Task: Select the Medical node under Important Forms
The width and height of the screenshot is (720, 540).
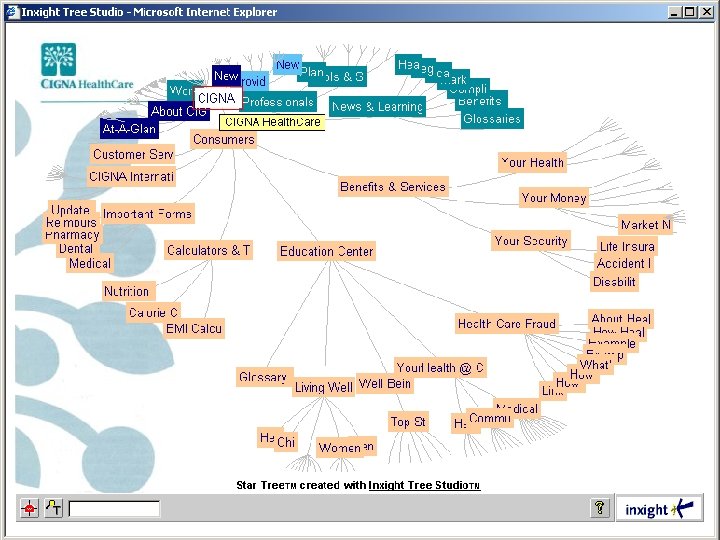Action: [x=90, y=264]
